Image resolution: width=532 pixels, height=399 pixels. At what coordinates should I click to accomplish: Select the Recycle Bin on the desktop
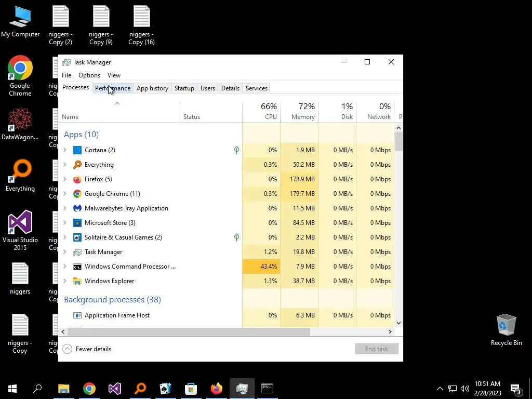pyautogui.click(x=506, y=330)
